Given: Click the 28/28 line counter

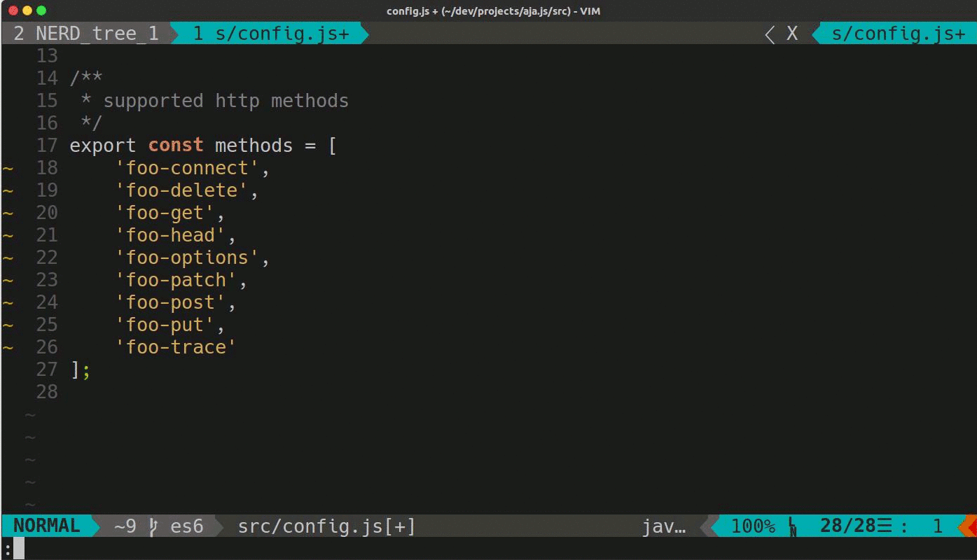Looking at the screenshot, I should [847, 526].
